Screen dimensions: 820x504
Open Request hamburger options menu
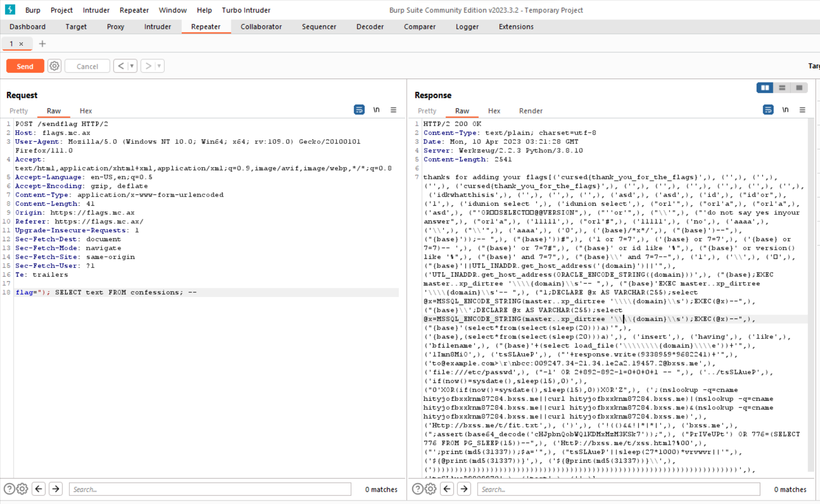click(394, 110)
